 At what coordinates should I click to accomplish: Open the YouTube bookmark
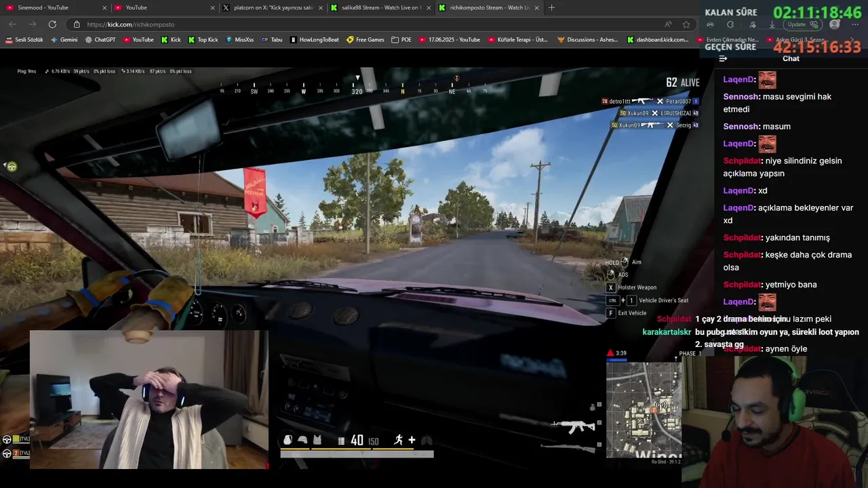(x=138, y=40)
